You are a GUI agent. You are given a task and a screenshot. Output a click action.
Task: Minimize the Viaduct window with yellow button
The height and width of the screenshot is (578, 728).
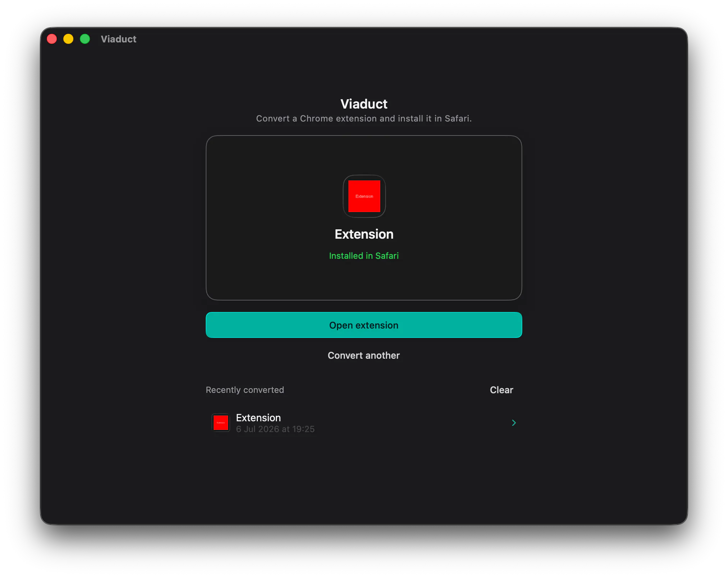68,39
